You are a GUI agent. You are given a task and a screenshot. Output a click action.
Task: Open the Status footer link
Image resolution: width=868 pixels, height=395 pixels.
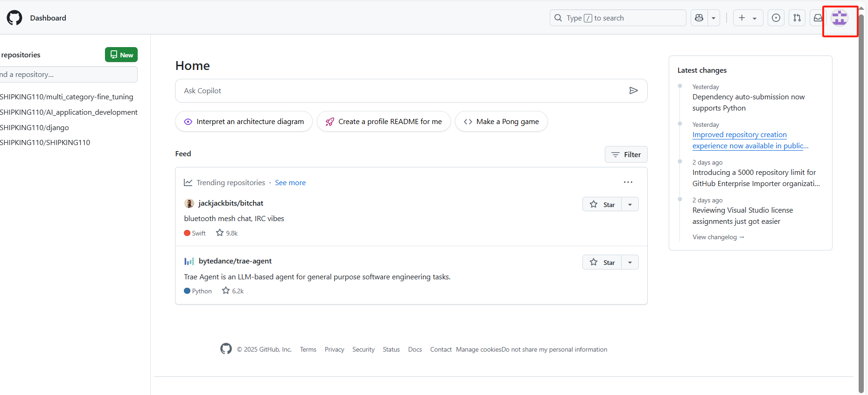pos(391,349)
